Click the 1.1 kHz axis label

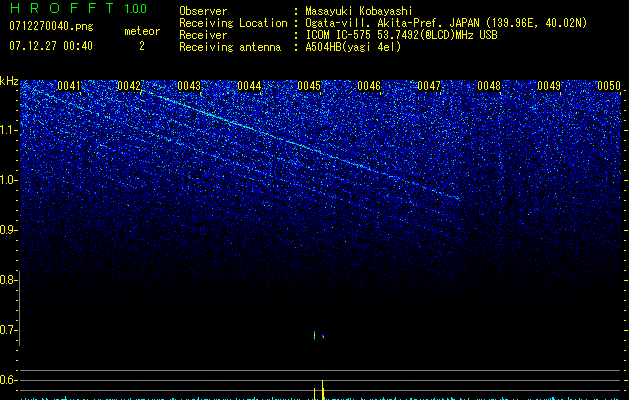coord(8,130)
